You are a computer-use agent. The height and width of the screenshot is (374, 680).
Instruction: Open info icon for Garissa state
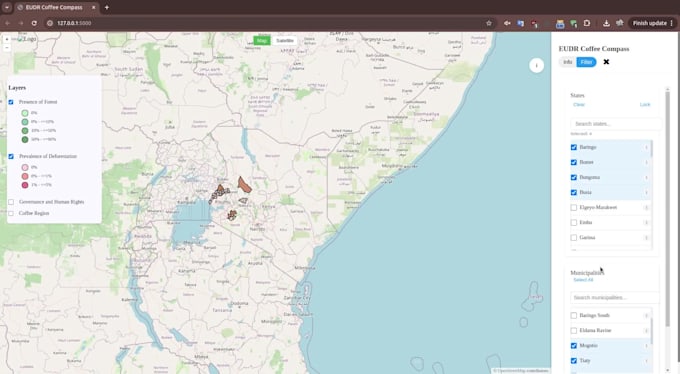click(x=646, y=238)
